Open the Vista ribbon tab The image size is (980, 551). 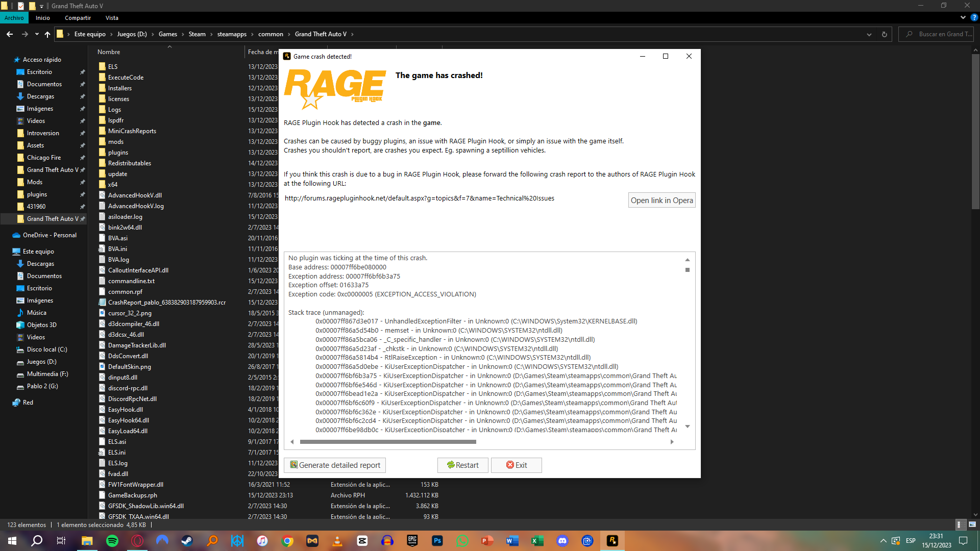[112, 18]
